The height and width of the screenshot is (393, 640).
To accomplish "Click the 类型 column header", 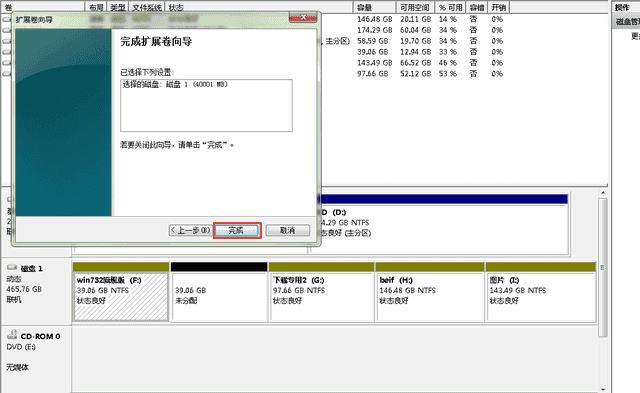I will click(x=118, y=7).
